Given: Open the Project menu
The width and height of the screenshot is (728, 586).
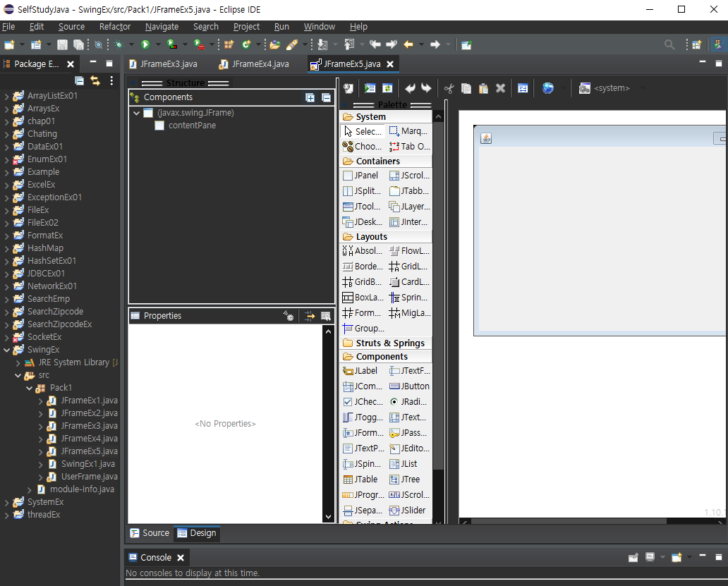Looking at the screenshot, I should click(246, 27).
